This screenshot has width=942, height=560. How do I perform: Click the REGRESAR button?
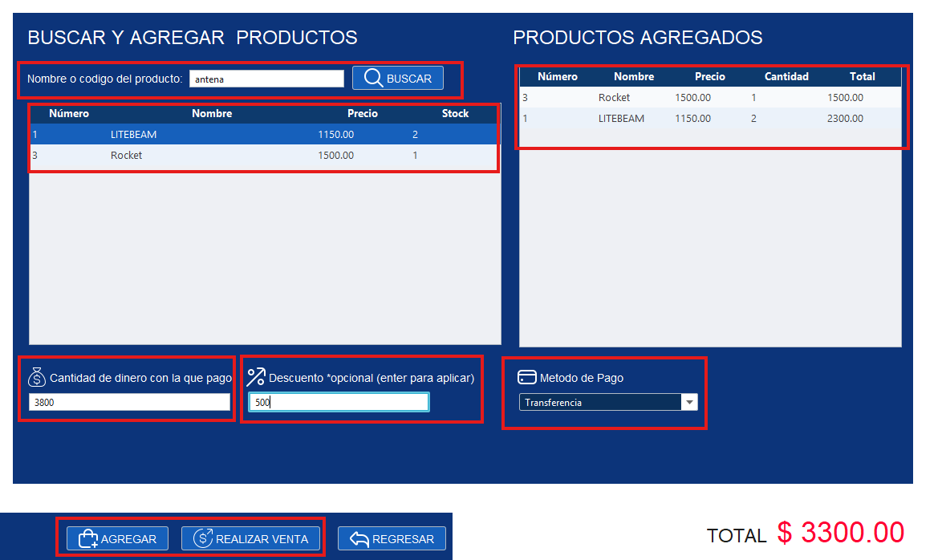click(392, 538)
